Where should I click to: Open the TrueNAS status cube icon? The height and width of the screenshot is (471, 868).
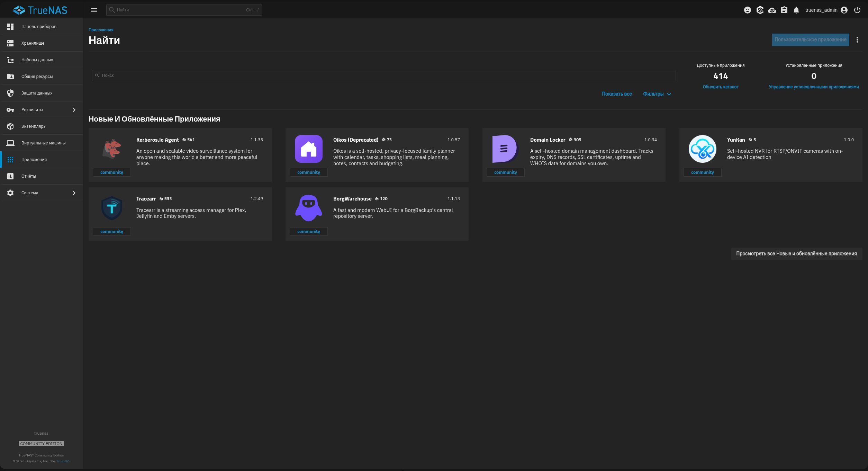pyautogui.click(x=760, y=10)
